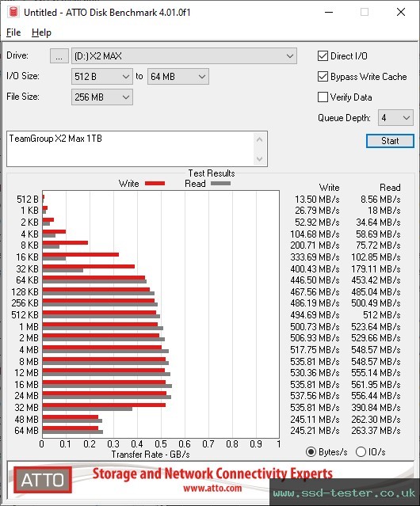Click the description box scroll up arrow

260,139
